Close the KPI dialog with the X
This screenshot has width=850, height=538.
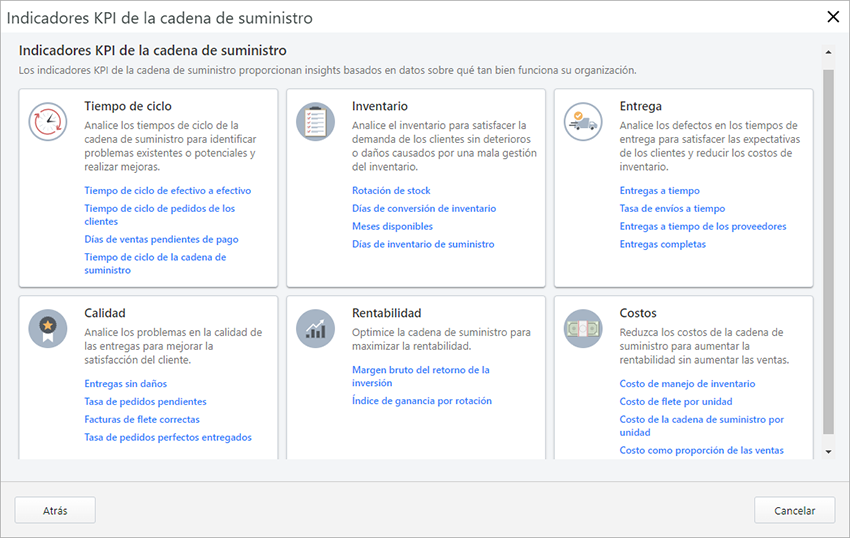832,16
